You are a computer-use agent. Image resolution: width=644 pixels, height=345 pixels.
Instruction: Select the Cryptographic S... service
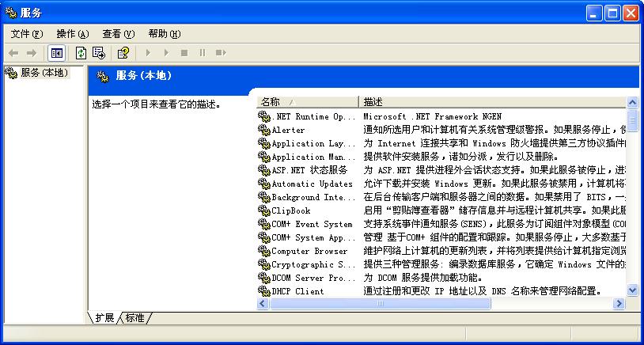(x=314, y=264)
